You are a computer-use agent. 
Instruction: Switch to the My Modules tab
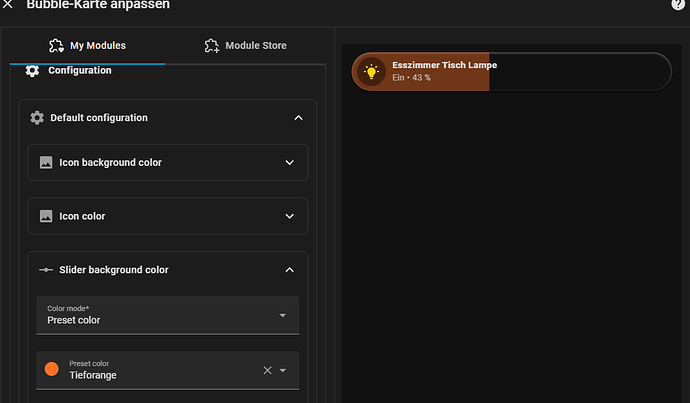click(87, 46)
